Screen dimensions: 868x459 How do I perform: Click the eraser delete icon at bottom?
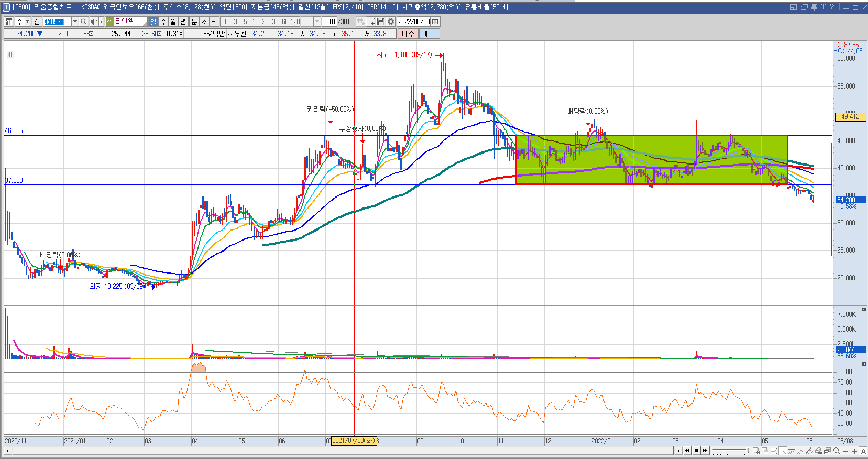pyautogui.click(x=819, y=451)
